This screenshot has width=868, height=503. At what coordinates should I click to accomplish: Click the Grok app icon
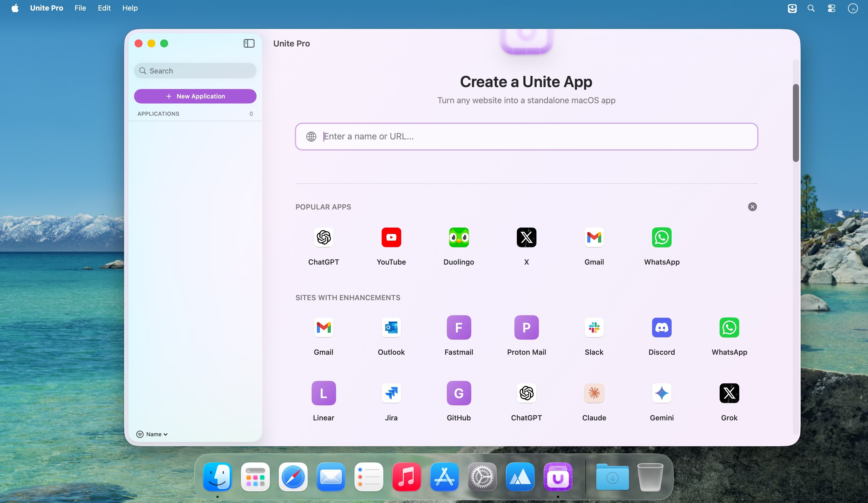click(x=729, y=393)
